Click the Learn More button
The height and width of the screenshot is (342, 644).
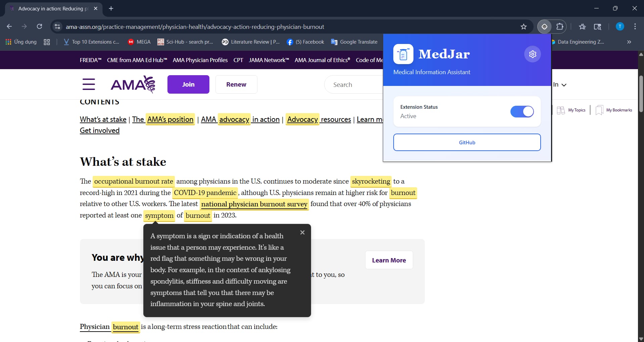coord(389,260)
